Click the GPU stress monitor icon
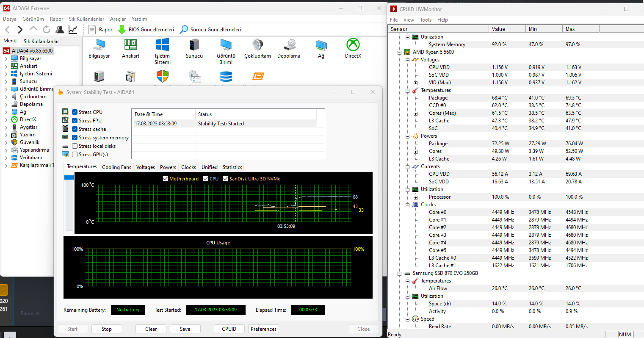The height and width of the screenshot is (338, 644). (65, 154)
